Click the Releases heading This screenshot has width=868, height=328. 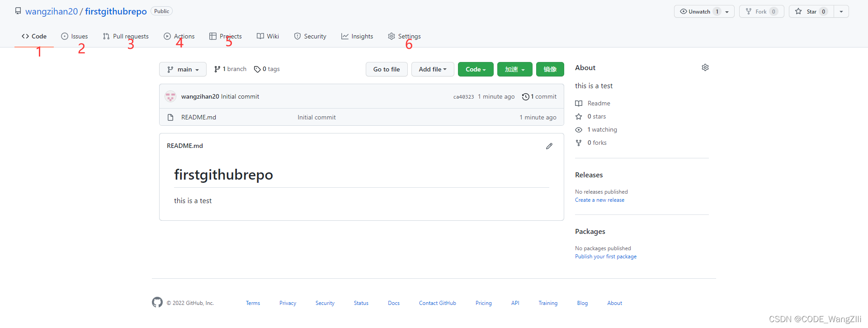(589, 175)
